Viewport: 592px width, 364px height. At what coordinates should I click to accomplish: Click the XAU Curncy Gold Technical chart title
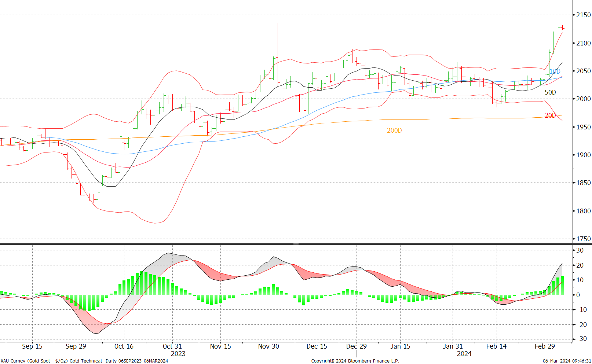click(x=84, y=361)
